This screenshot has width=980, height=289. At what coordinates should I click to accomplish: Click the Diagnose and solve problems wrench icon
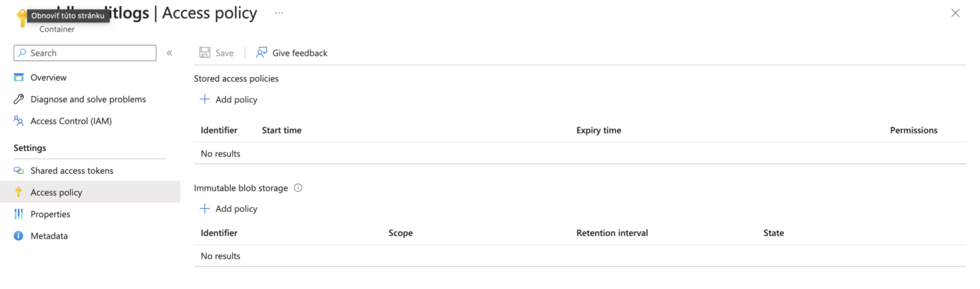19,99
